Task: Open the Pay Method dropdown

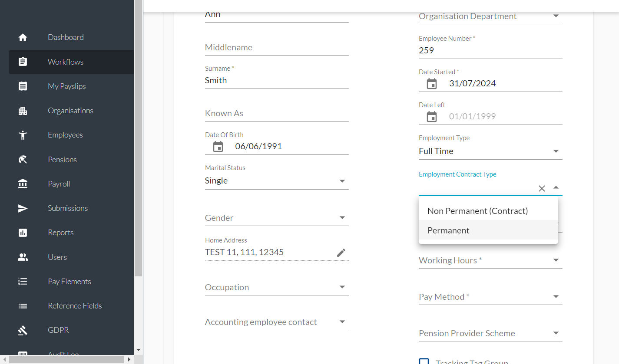Action: pos(556,297)
